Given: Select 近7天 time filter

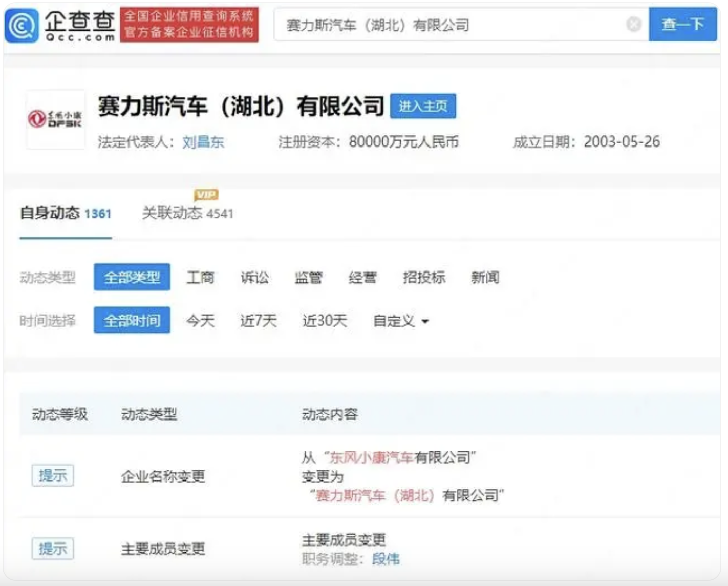Looking at the screenshot, I should coord(259,321).
